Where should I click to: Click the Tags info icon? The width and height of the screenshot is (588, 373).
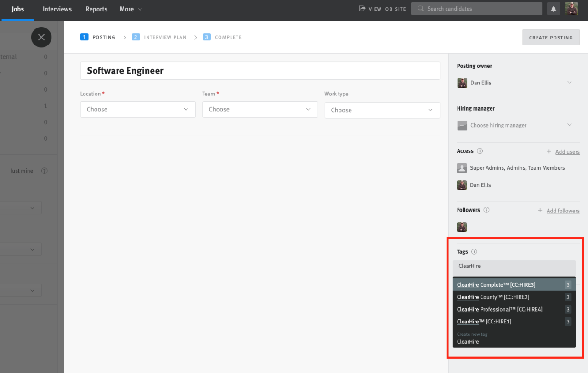coord(474,251)
